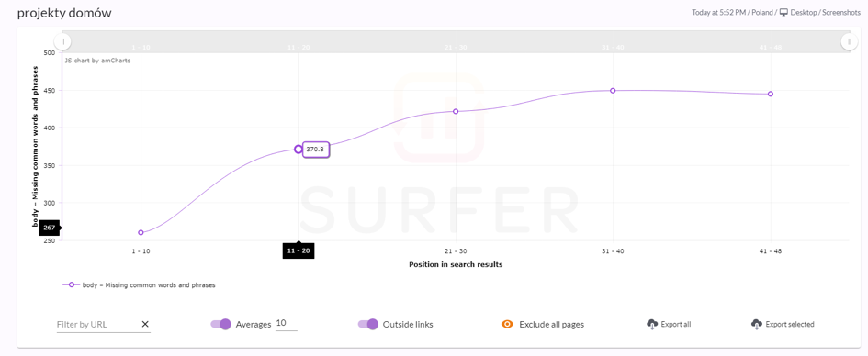The image size is (868, 356).
Task: Click JS chart by amCharts link
Action: (98, 61)
